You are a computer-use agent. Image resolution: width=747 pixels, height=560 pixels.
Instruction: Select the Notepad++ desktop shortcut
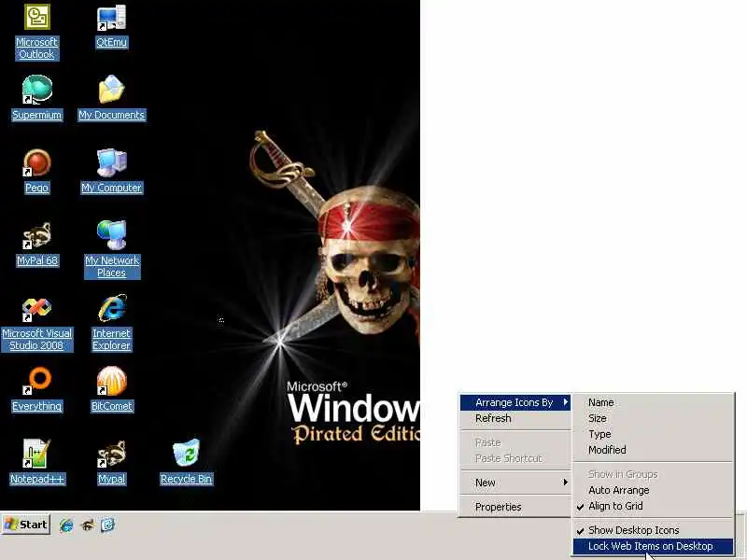tap(36, 462)
